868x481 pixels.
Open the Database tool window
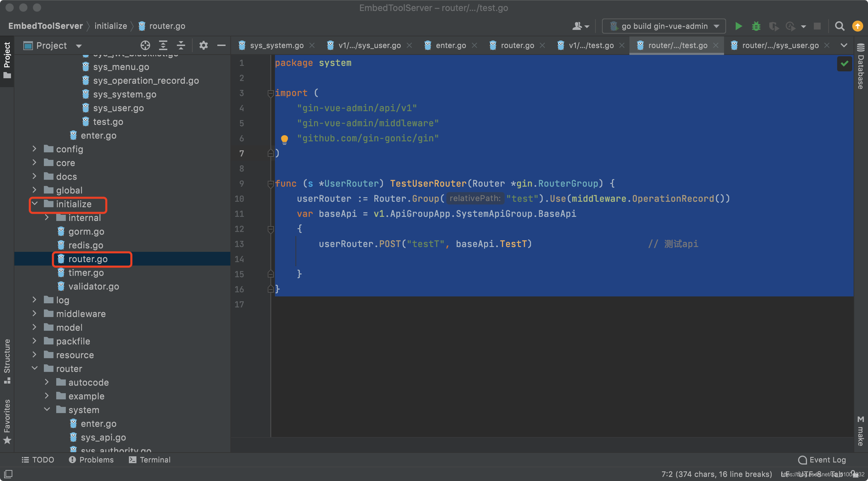pos(861,67)
